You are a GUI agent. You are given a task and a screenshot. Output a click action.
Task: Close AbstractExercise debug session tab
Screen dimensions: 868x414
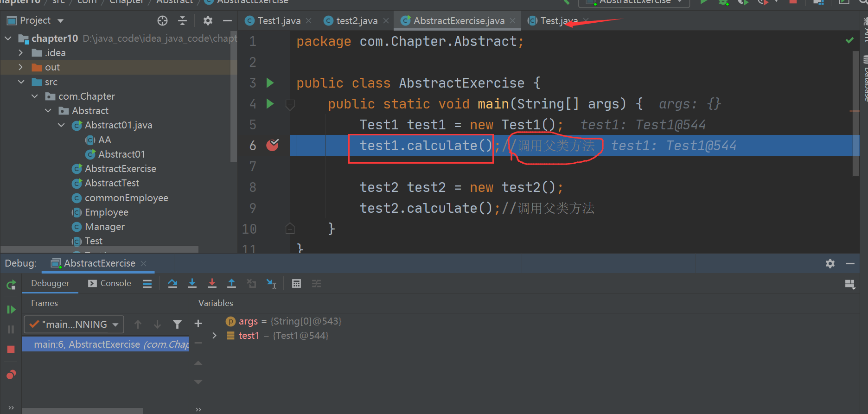tap(144, 263)
